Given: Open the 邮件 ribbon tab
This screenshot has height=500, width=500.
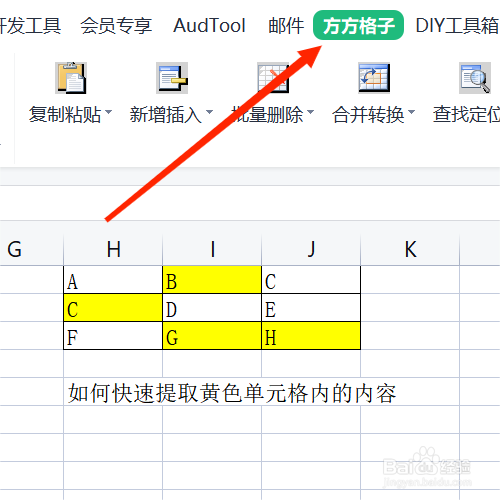Looking at the screenshot, I should click(x=286, y=26).
